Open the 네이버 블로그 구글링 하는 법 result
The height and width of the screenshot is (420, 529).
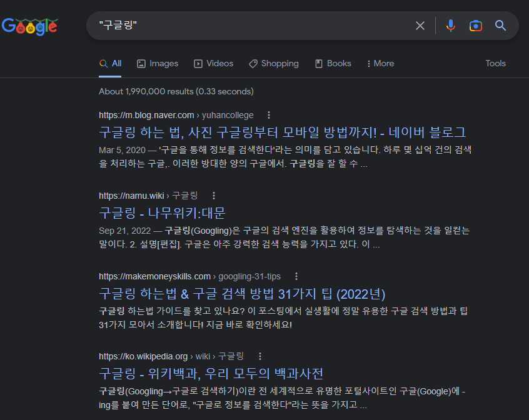(x=283, y=132)
